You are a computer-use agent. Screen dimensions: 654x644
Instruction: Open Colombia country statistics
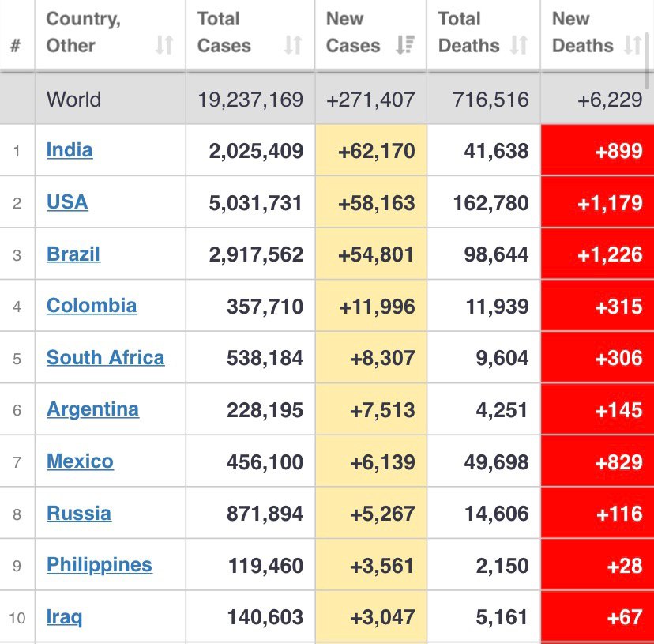[92, 306]
